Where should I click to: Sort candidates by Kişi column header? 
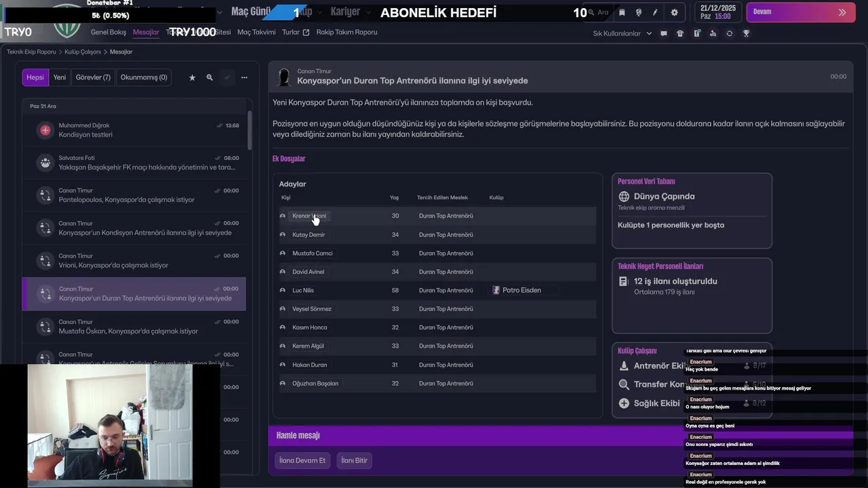point(285,198)
